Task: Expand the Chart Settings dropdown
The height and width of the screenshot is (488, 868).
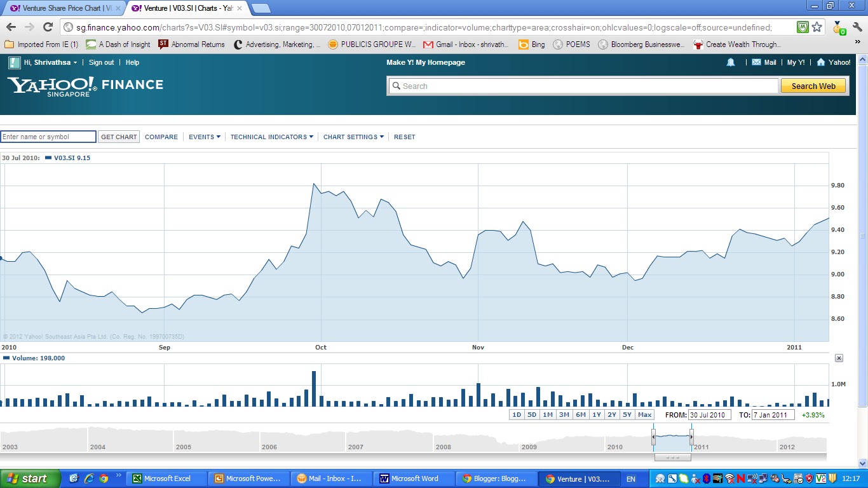Action: (x=353, y=137)
